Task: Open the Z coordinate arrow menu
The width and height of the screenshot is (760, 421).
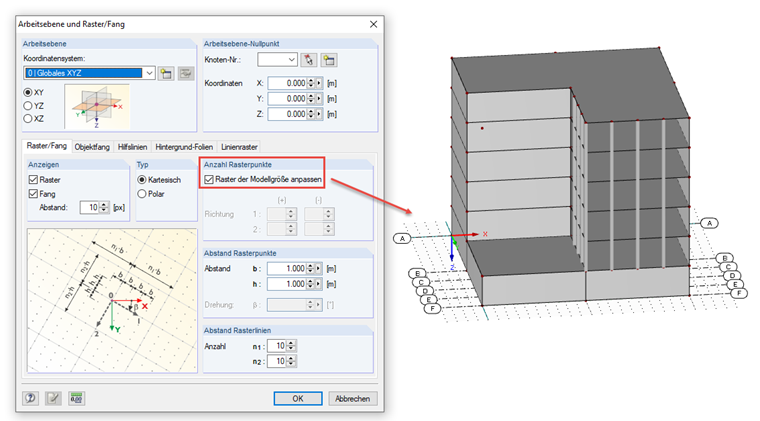Action: tap(319, 114)
